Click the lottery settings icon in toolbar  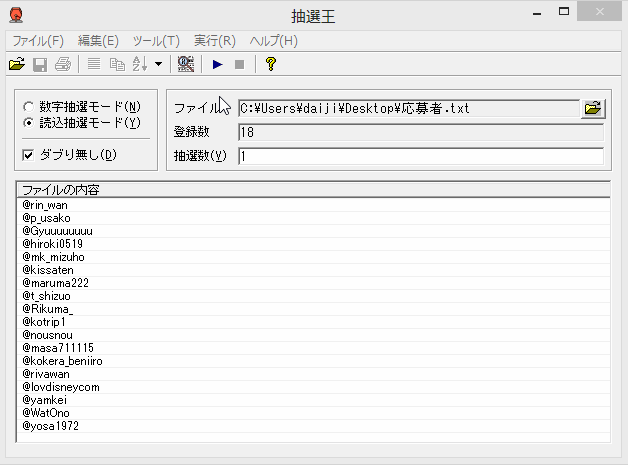click(186, 64)
